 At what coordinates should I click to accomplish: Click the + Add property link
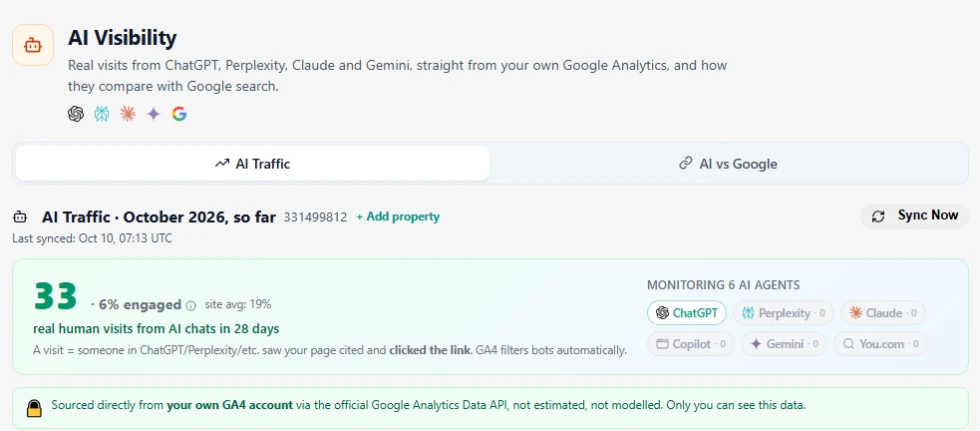click(x=398, y=216)
